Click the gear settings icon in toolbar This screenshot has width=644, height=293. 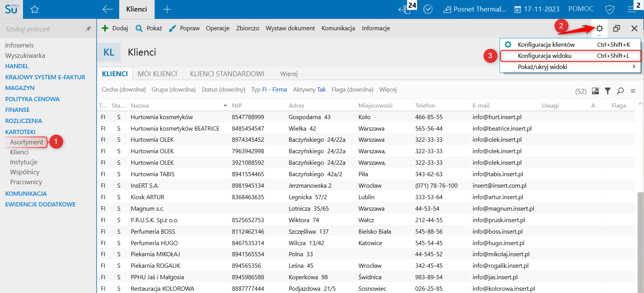click(x=600, y=28)
